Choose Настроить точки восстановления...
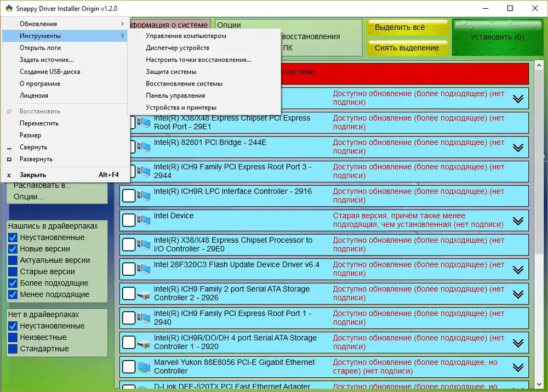 [x=204, y=59]
